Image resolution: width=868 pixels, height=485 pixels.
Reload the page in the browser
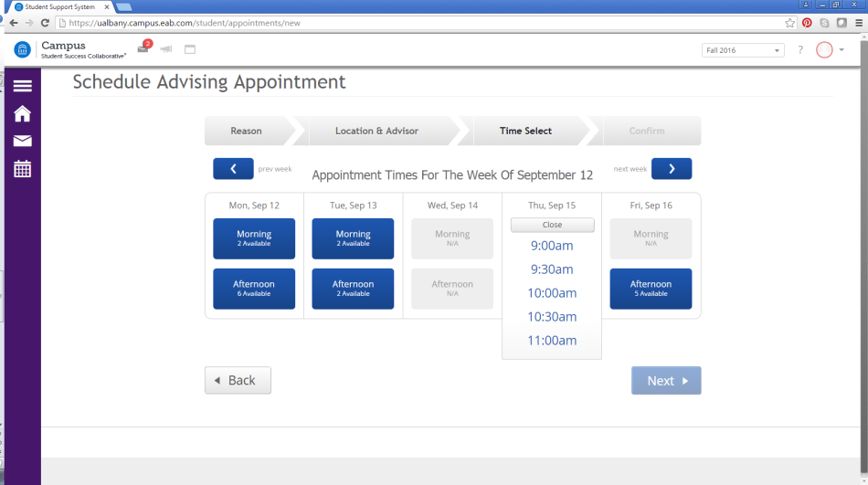[x=45, y=23]
